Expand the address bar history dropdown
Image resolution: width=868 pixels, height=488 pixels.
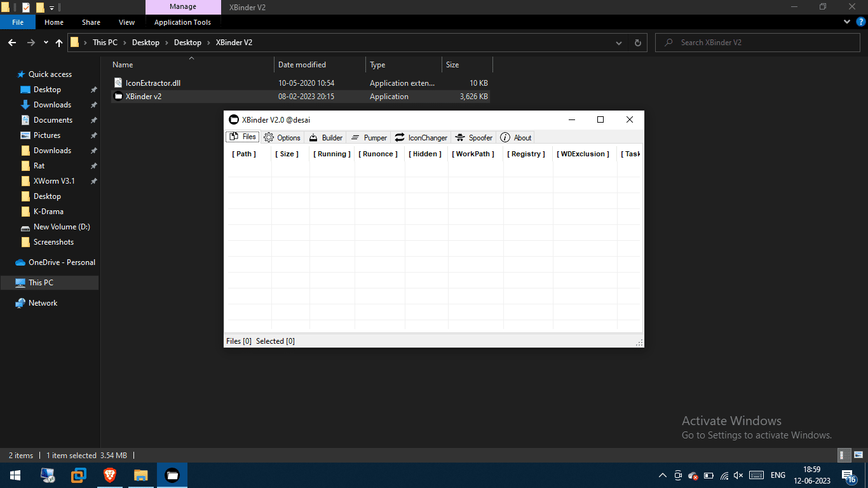point(618,43)
